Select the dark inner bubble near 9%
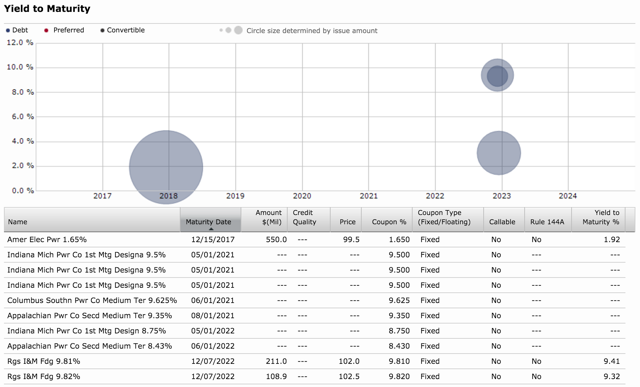Image resolution: width=640 pixels, height=387 pixels. pos(497,76)
